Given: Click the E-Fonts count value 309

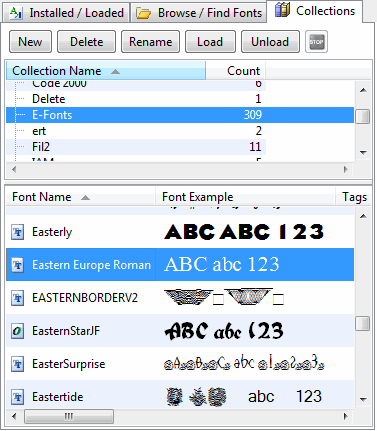Looking at the screenshot, I should pyautogui.click(x=253, y=115).
